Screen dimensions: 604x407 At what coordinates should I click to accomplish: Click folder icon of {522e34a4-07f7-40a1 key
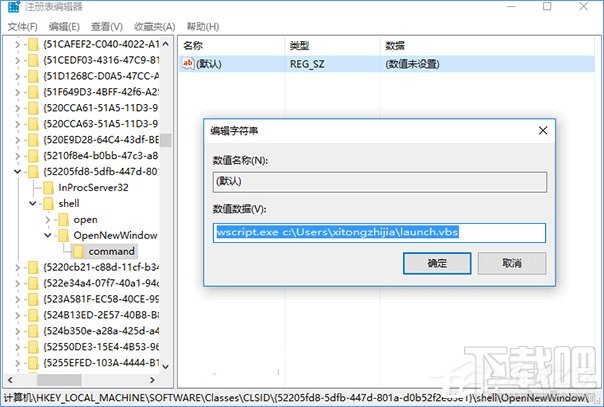click(34, 283)
